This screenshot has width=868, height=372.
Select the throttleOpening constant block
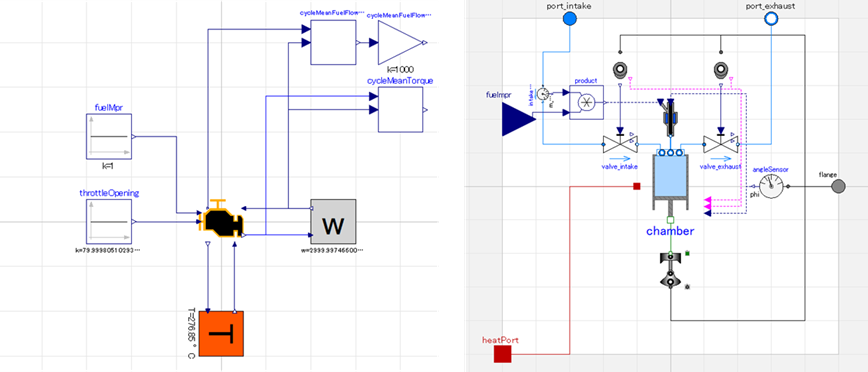click(x=108, y=221)
